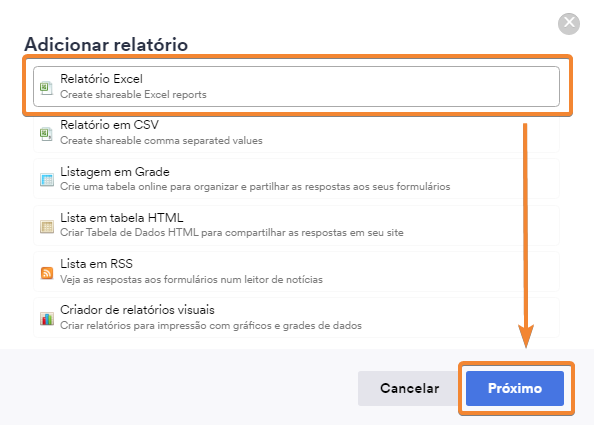Click the HTML table list icon
The width and height of the screenshot is (594, 425).
click(x=47, y=227)
